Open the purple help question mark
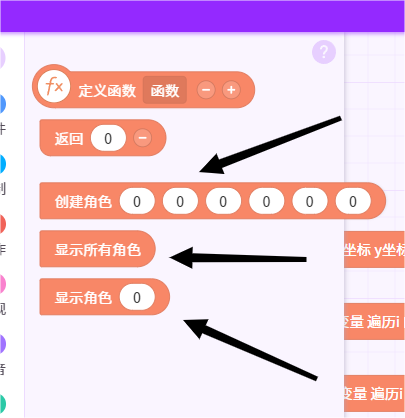 point(324,52)
